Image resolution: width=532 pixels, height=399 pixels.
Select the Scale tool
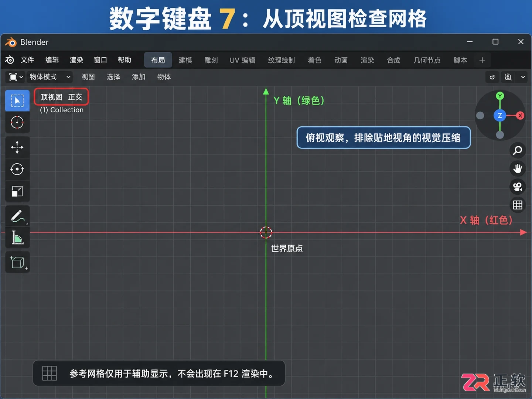pyautogui.click(x=17, y=191)
